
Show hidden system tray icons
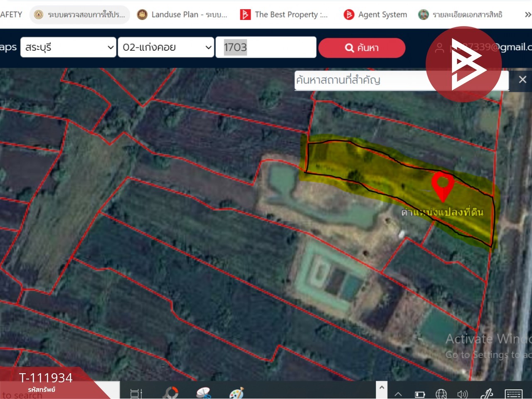[398, 394]
